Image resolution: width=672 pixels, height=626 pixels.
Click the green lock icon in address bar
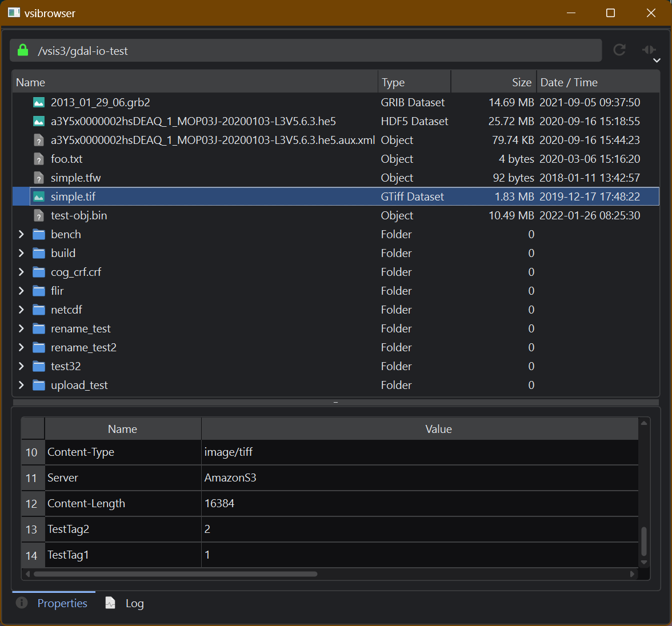click(x=22, y=50)
